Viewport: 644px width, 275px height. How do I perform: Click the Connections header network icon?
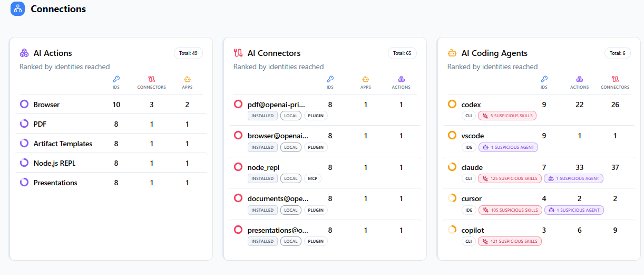pyautogui.click(x=18, y=9)
